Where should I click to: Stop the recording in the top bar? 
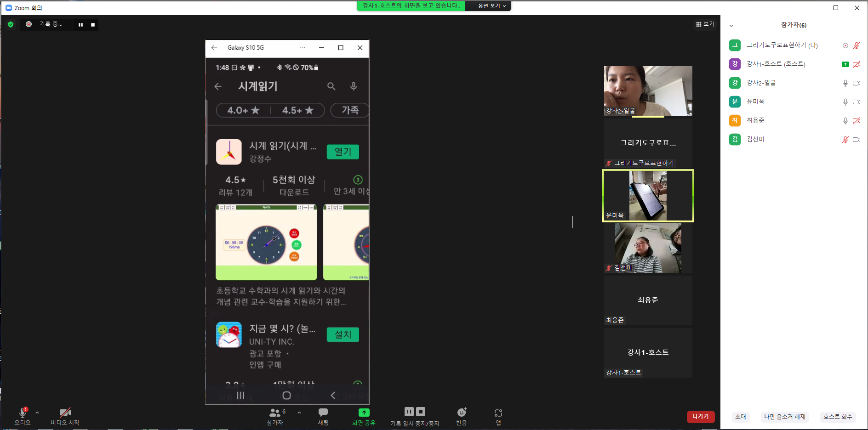93,25
